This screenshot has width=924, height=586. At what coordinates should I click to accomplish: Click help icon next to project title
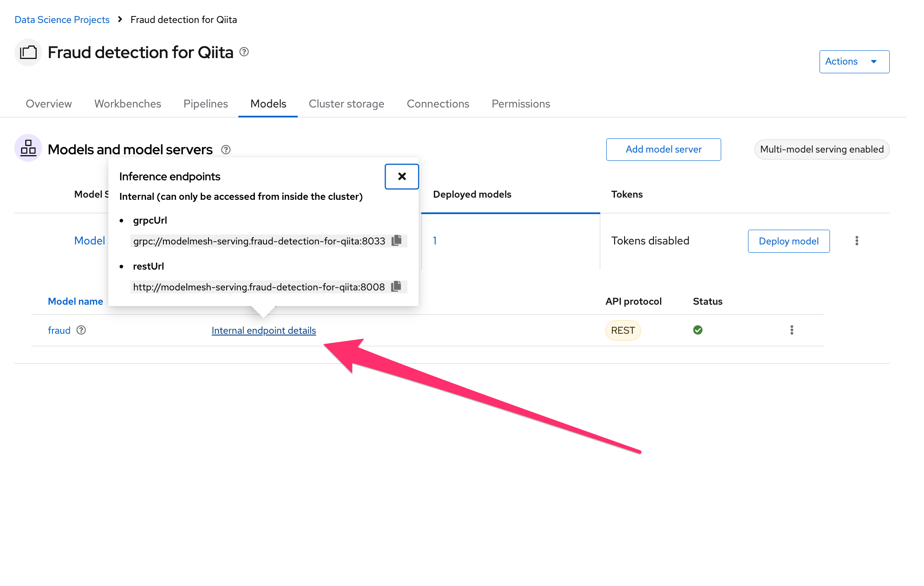[x=244, y=52]
